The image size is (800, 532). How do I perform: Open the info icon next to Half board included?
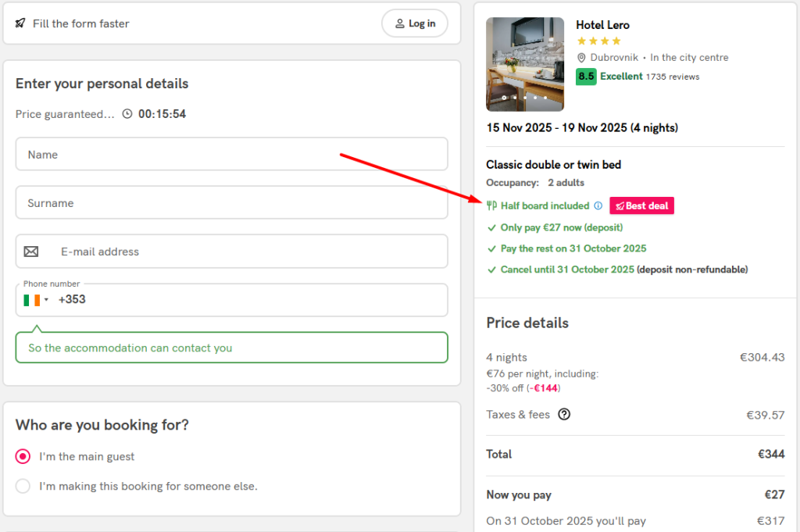click(x=598, y=205)
